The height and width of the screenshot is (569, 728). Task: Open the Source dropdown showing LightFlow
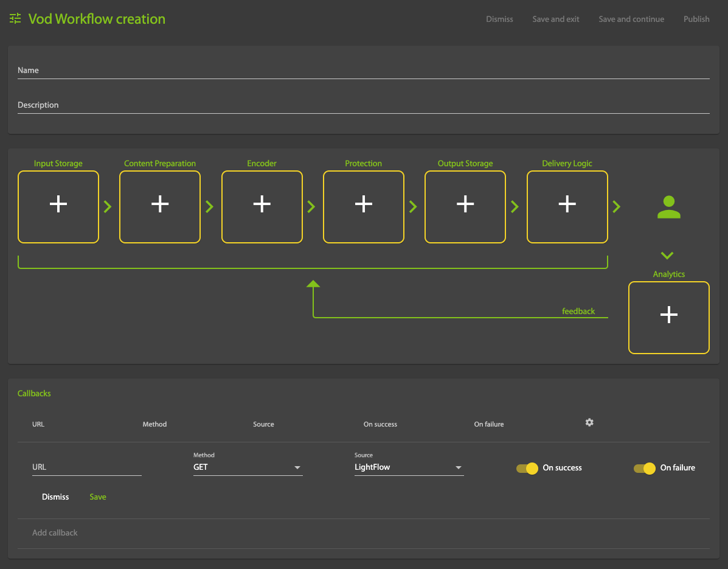point(409,467)
